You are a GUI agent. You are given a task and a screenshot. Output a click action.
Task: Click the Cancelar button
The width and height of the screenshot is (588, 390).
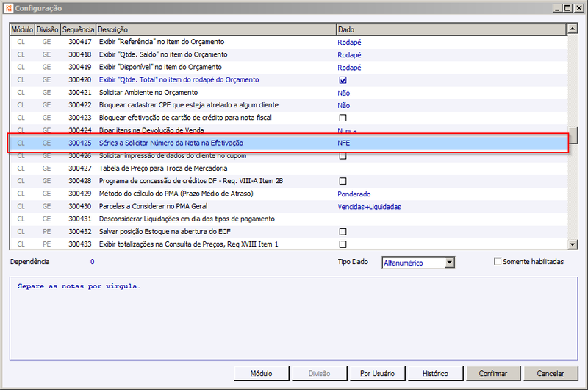(551, 374)
